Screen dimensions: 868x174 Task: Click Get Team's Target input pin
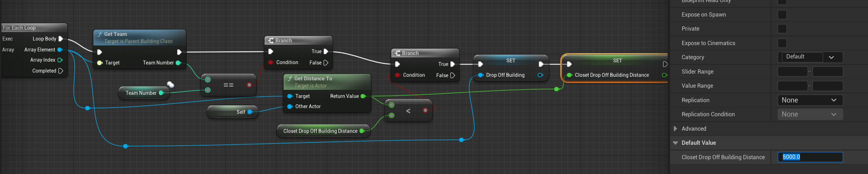pyautogui.click(x=100, y=63)
